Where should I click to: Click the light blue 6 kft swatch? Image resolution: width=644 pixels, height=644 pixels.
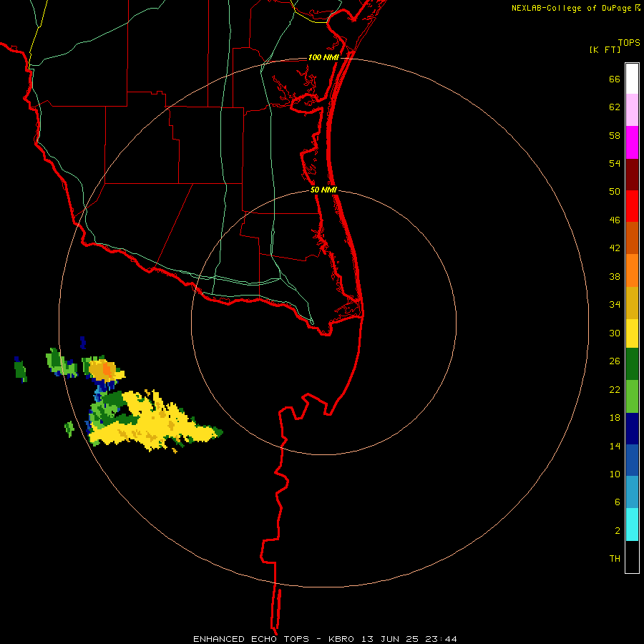pos(632,492)
